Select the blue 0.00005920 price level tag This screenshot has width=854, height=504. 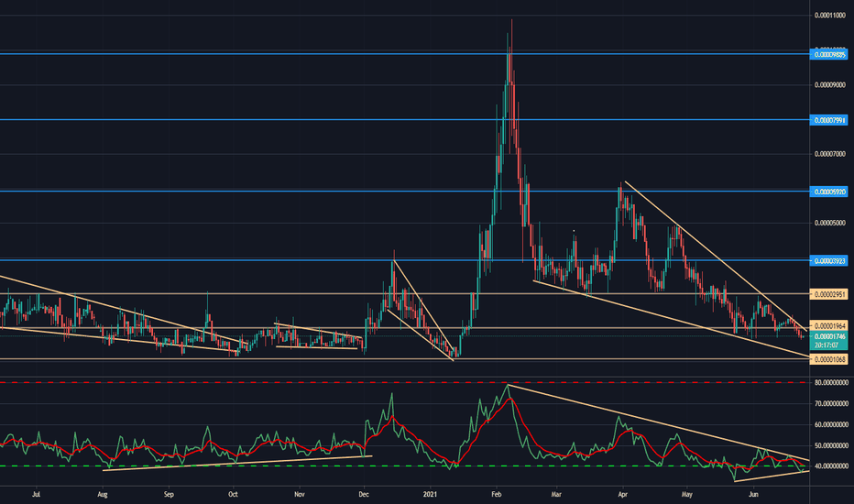pos(828,192)
